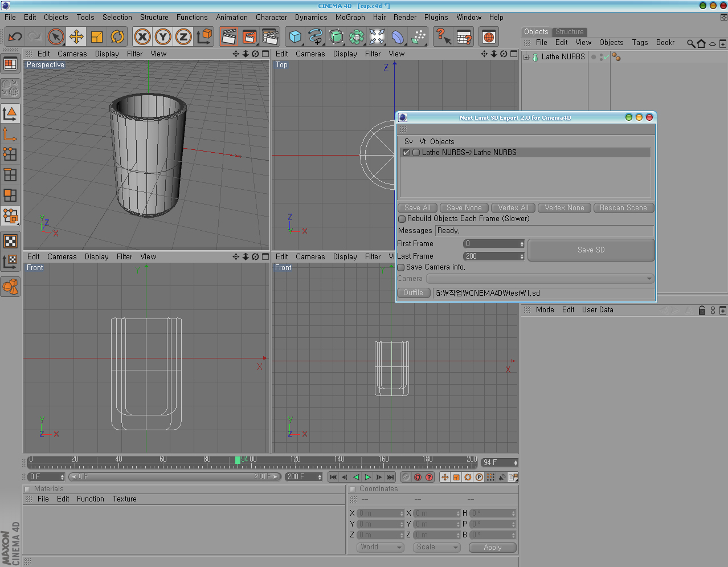Open the Render Settings icon
The height and width of the screenshot is (567, 728).
tap(270, 37)
